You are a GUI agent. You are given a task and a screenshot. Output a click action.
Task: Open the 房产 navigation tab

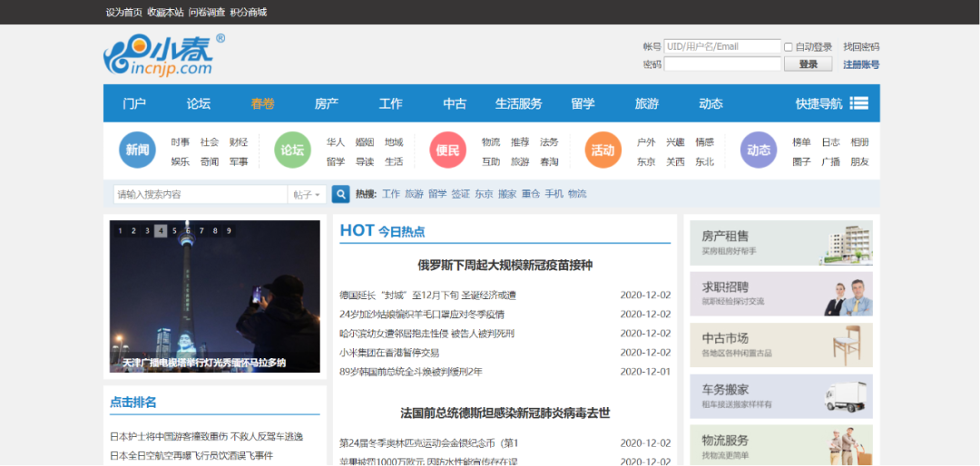tap(327, 103)
